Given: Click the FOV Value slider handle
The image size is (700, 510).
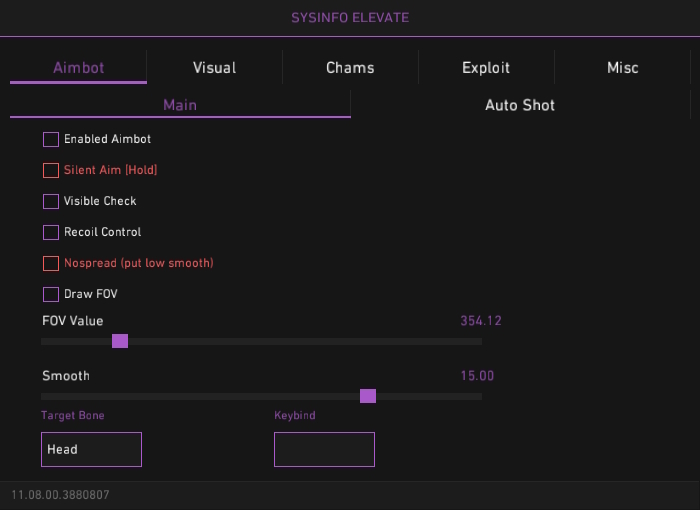Looking at the screenshot, I should pos(120,341).
